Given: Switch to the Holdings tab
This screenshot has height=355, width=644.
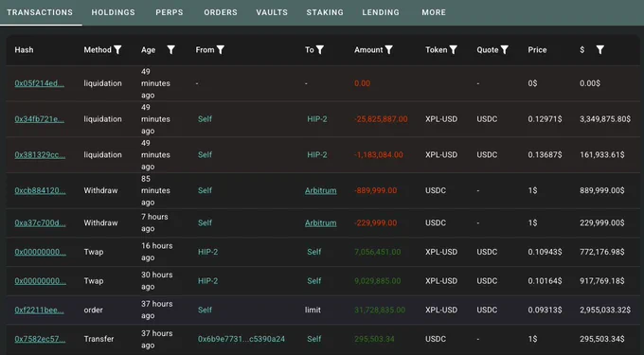Looking at the screenshot, I should click(114, 12).
